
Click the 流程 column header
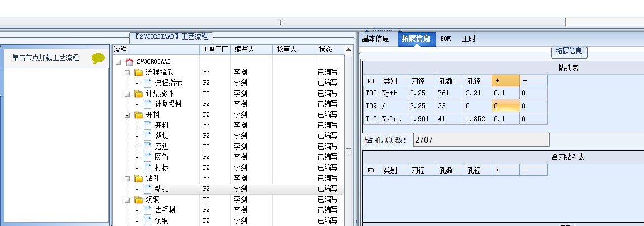(156, 50)
